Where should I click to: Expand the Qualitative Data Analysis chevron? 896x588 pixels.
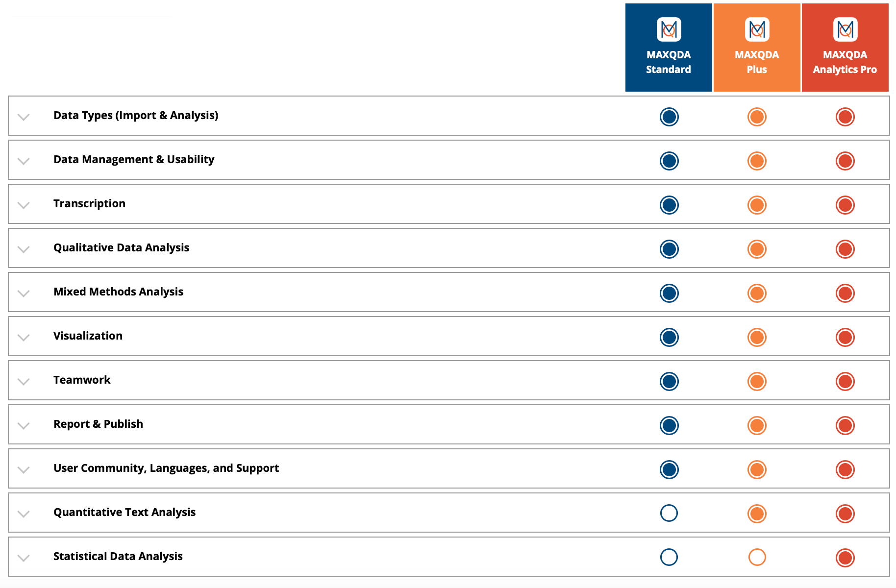click(24, 249)
